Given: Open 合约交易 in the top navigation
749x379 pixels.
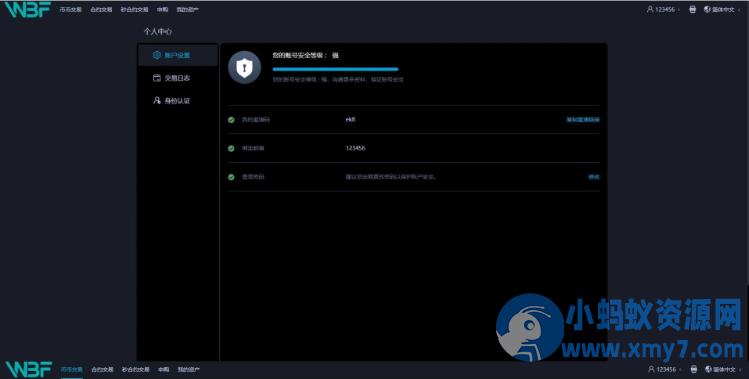Looking at the screenshot, I should point(101,10).
